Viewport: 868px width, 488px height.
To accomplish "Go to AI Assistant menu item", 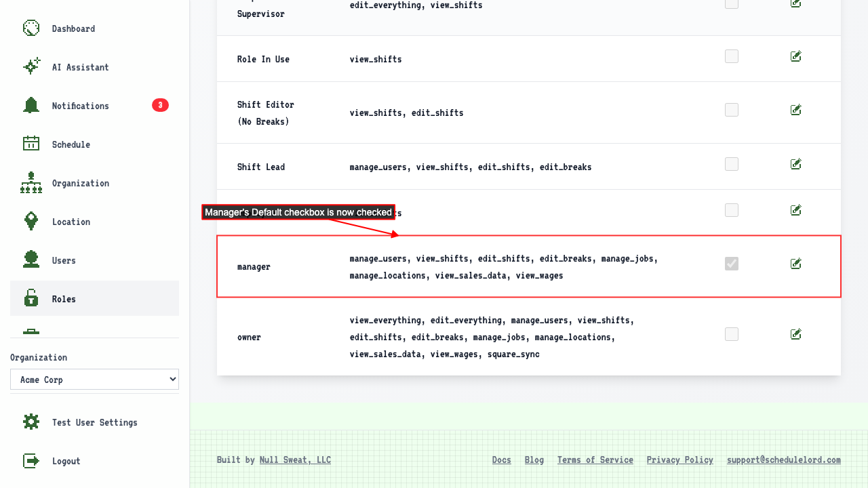I will (x=94, y=67).
